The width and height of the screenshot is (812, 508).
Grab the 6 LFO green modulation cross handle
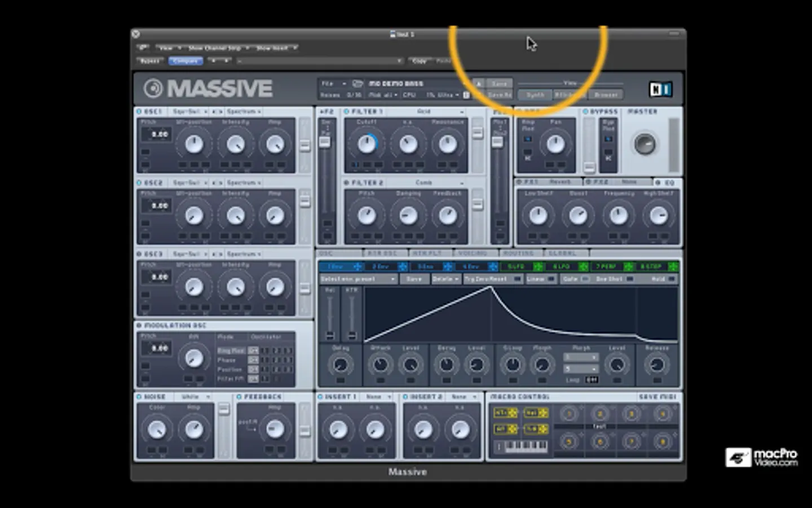(x=583, y=266)
